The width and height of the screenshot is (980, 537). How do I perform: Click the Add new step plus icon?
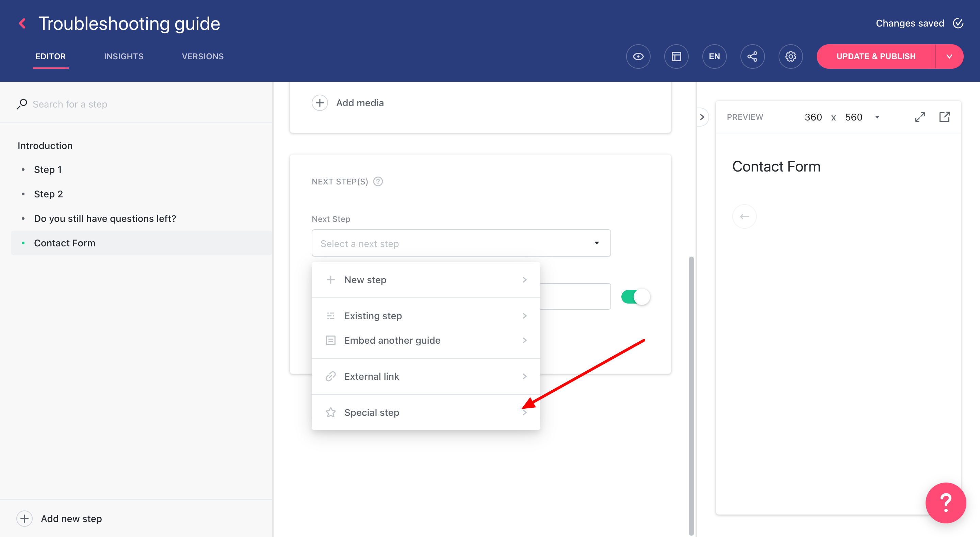pos(24,518)
